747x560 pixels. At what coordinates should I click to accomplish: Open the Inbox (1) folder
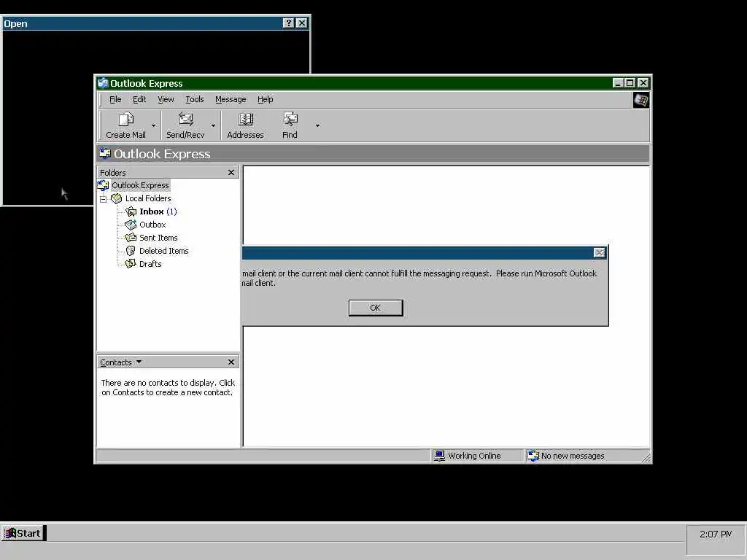pyautogui.click(x=158, y=211)
